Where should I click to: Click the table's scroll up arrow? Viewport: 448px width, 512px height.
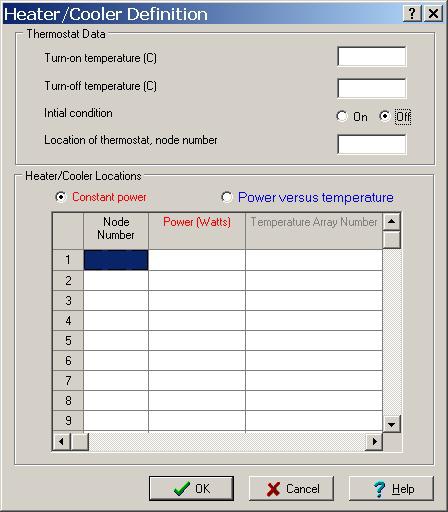(x=392, y=221)
